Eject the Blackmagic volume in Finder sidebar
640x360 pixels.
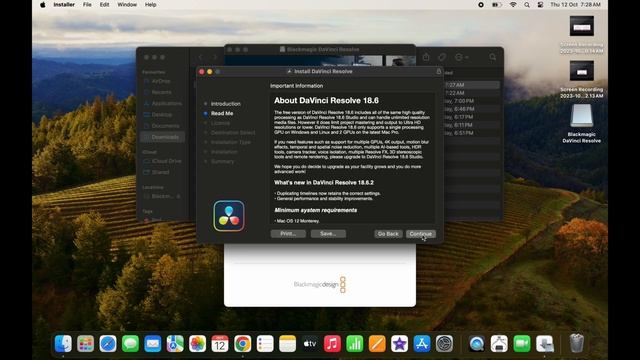pyautogui.click(x=178, y=196)
